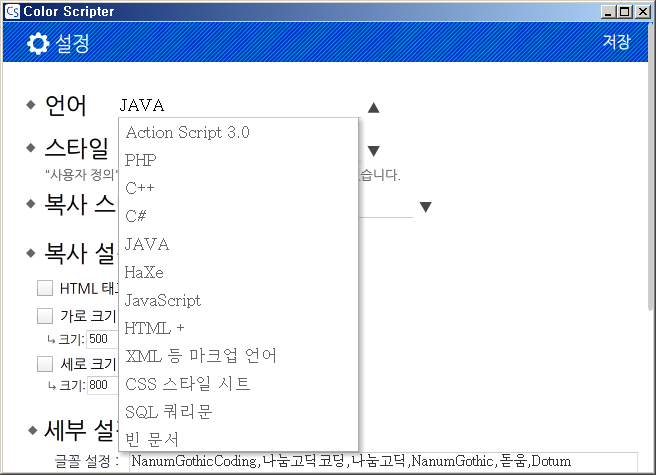Choose SQL 쿼리문 from the list

pos(169,411)
